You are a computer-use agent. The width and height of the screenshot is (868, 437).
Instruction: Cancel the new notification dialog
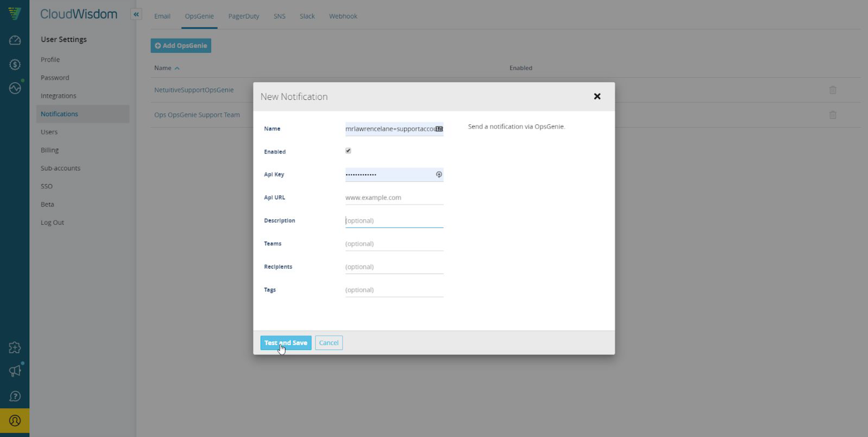328,343
